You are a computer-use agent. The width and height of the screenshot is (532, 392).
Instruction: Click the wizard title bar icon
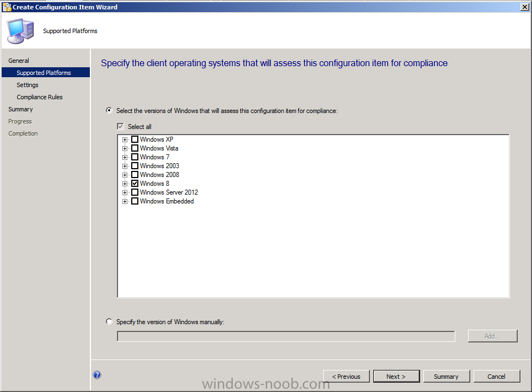tap(7, 7)
